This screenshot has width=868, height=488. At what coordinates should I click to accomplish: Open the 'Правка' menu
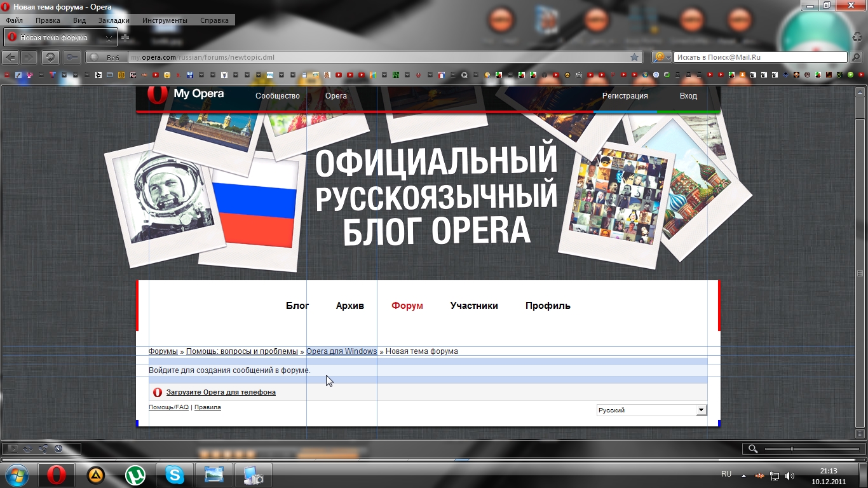(48, 20)
